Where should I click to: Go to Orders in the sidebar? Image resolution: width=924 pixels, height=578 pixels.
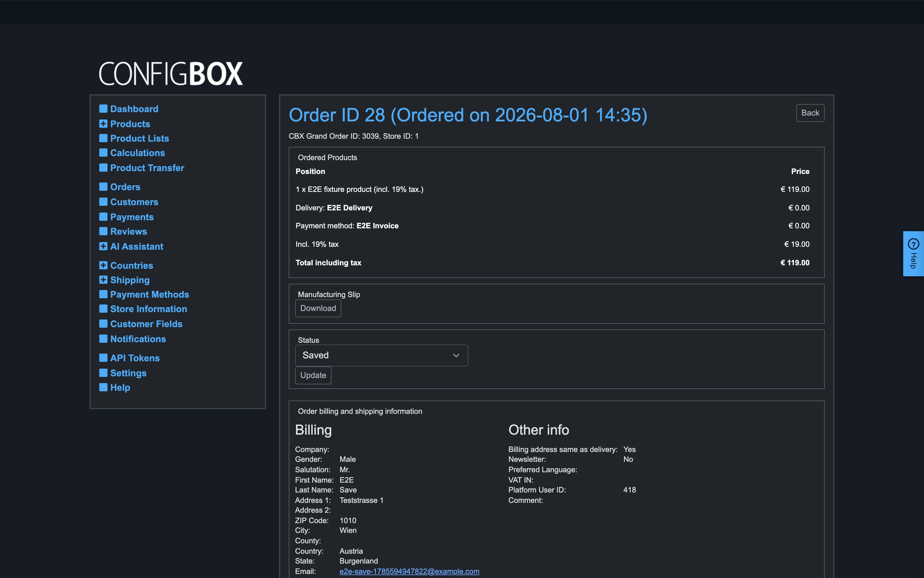pos(125,187)
